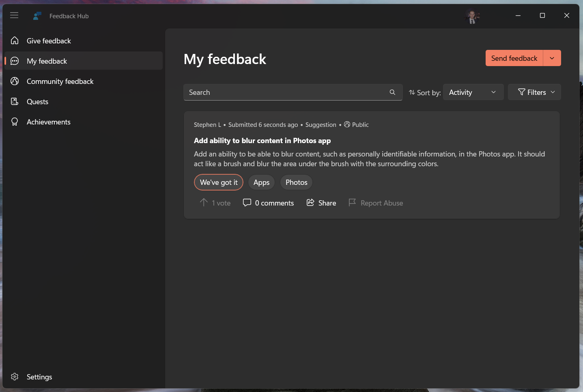Click inside the Search feedback field
The image size is (583, 392).
coord(284,92)
